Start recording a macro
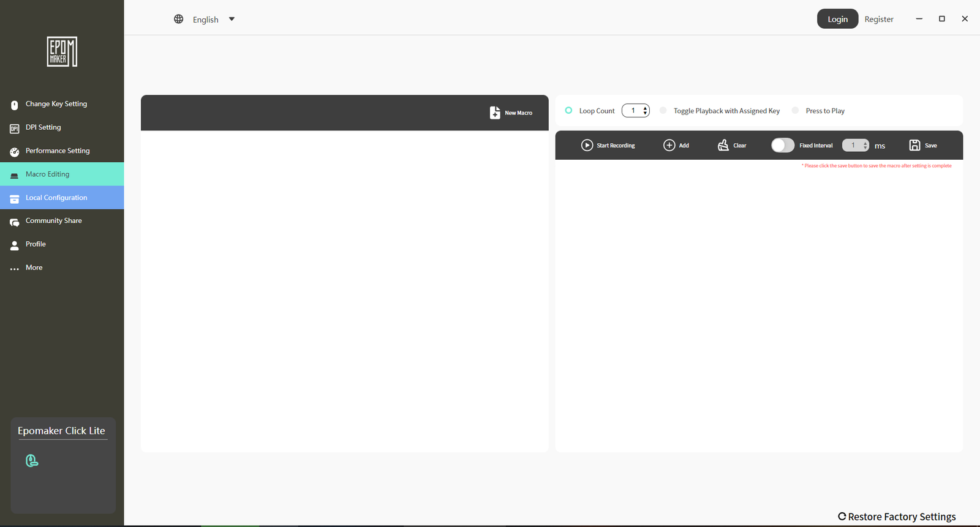980x527 pixels. pyautogui.click(x=587, y=145)
